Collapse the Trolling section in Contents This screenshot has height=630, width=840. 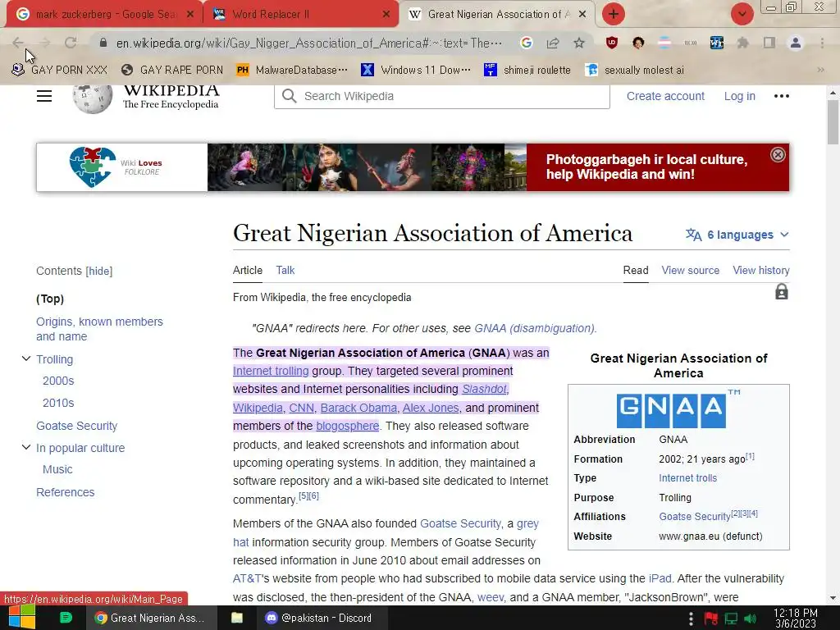point(25,358)
